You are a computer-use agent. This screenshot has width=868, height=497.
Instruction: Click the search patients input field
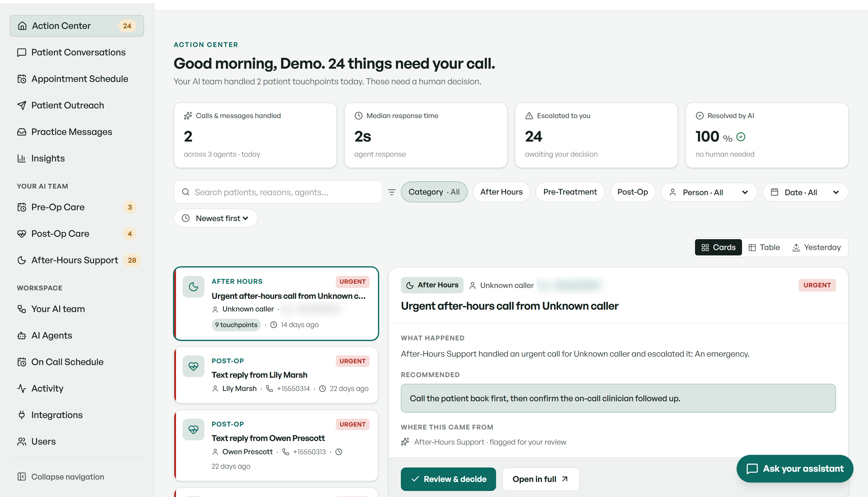(278, 192)
